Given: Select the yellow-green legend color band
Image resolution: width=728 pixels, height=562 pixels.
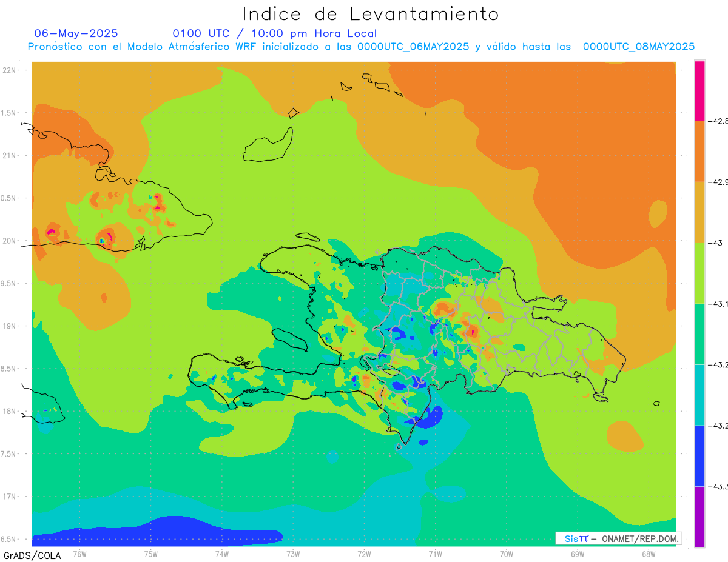Looking at the screenshot, I should pyautogui.click(x=699, y=273).
